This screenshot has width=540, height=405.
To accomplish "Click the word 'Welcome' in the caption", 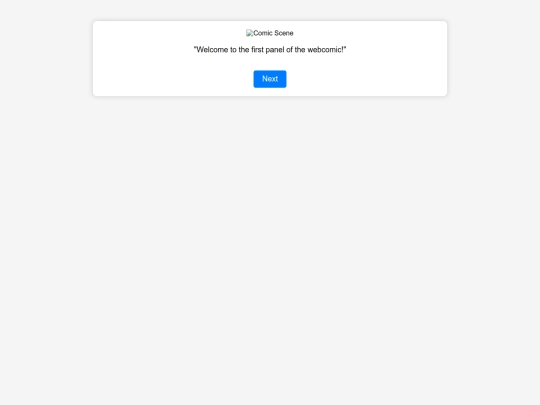I will tap(212, 50).
